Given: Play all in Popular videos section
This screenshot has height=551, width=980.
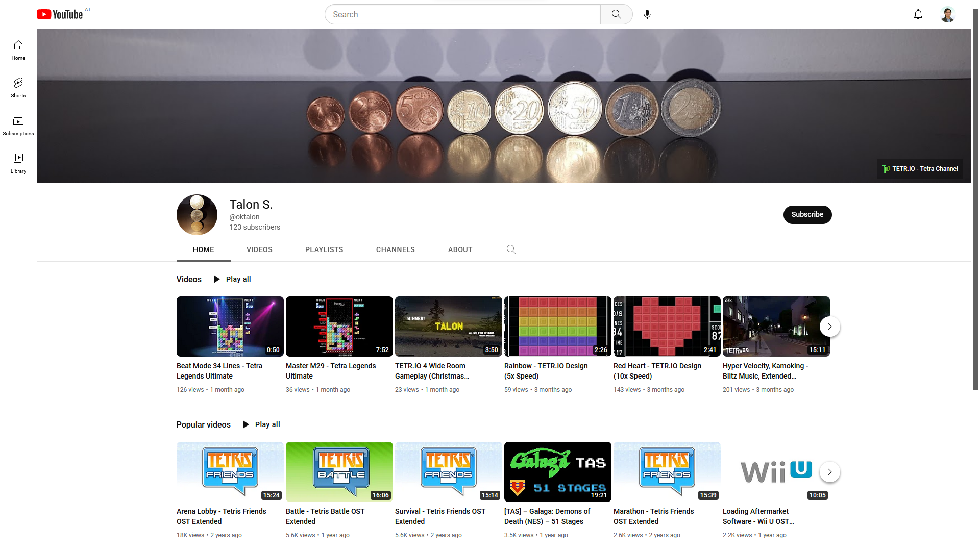Looking at the screenshot, I should [261, 424].
